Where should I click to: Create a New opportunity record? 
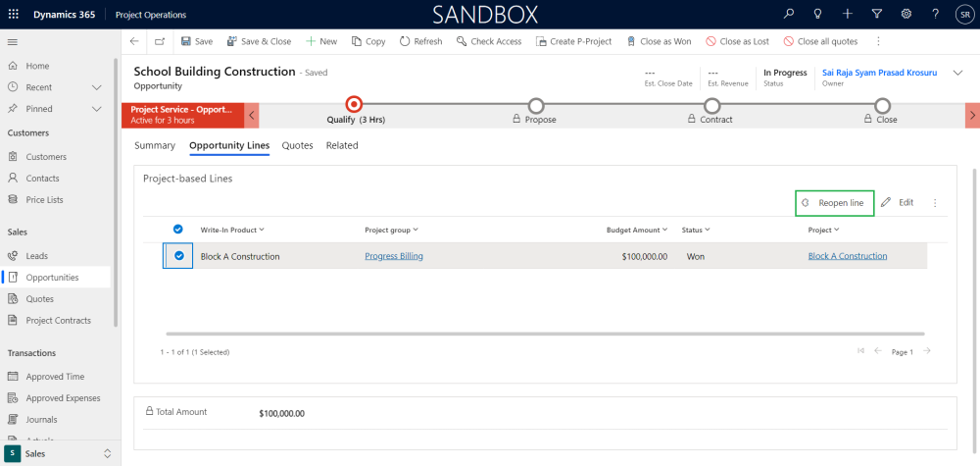tap(321, 41)
